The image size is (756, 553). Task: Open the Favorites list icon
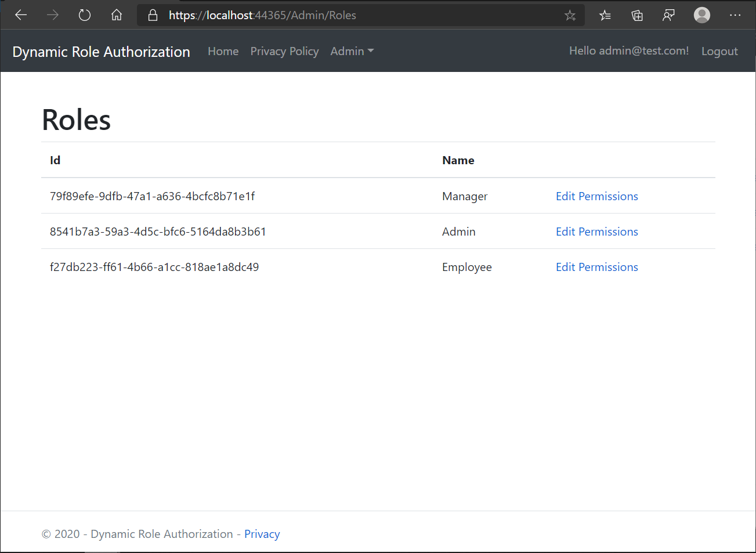[x=605, y=16]
